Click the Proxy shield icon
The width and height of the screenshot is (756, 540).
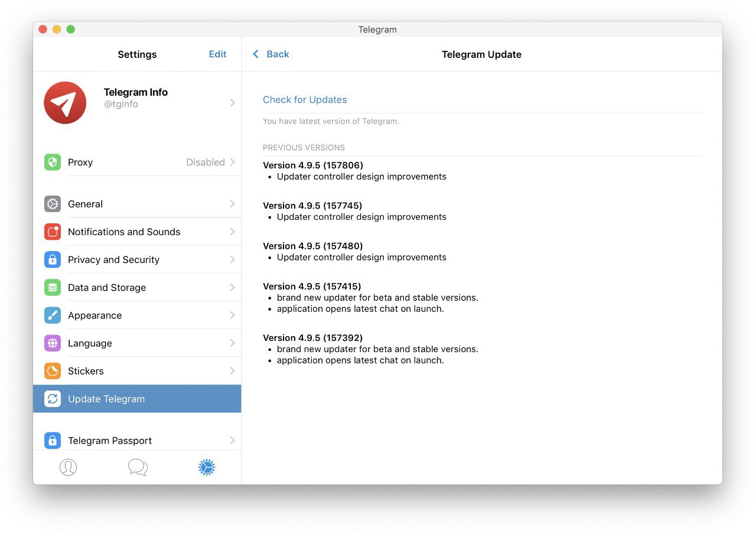click(53, 162)
